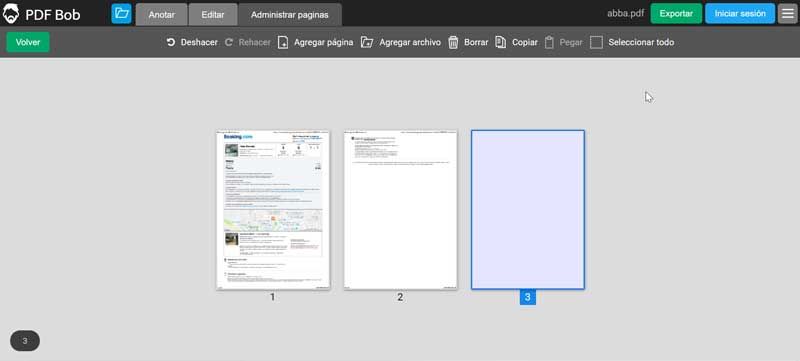This screenshot has height=361, width=800.
Task: Click the Deshacer label
Action: [x=199, y=42]
